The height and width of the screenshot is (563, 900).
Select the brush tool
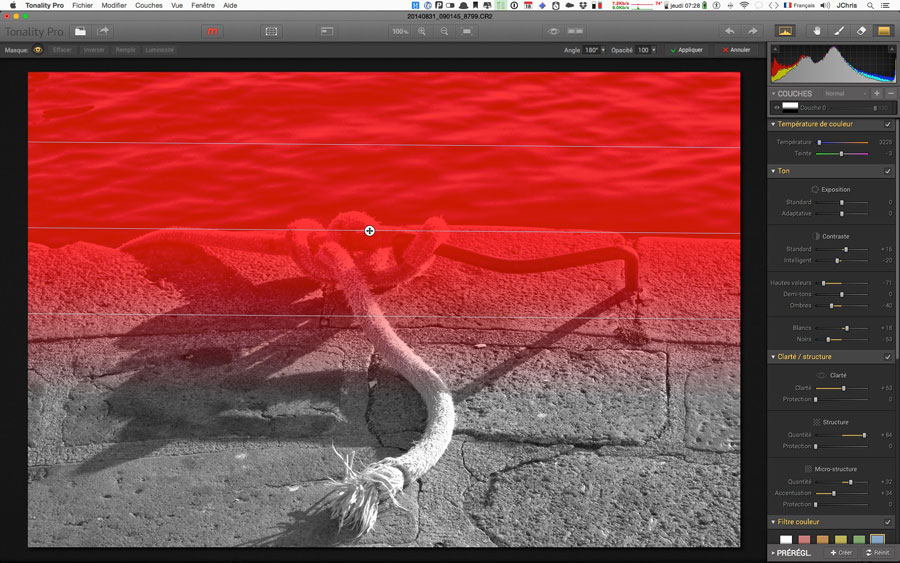[839, 32]
